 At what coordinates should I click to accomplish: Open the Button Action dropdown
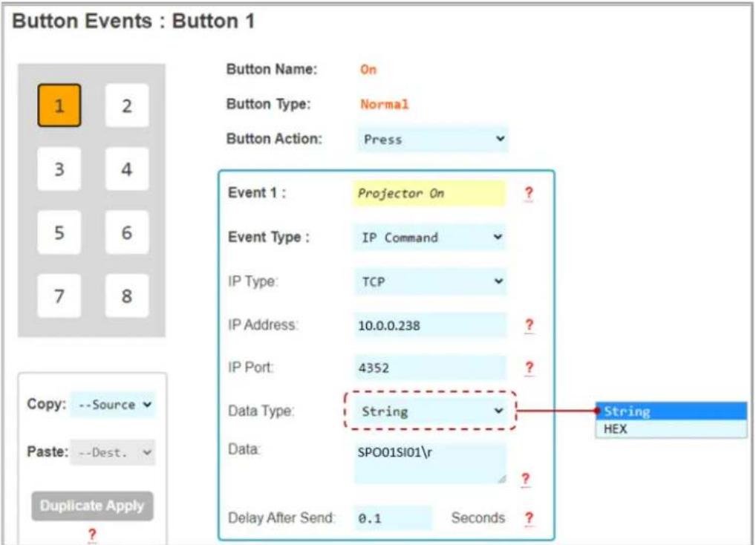[x=432, y=140]
